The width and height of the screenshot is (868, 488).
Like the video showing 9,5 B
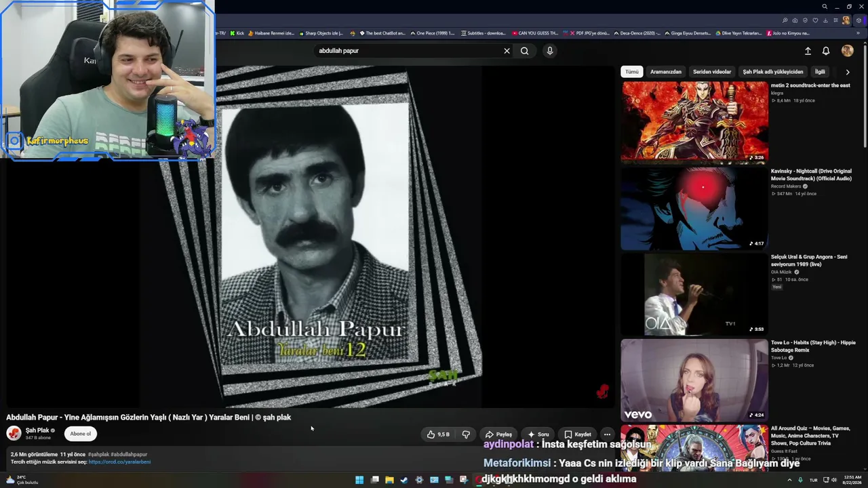pos(438,434)
